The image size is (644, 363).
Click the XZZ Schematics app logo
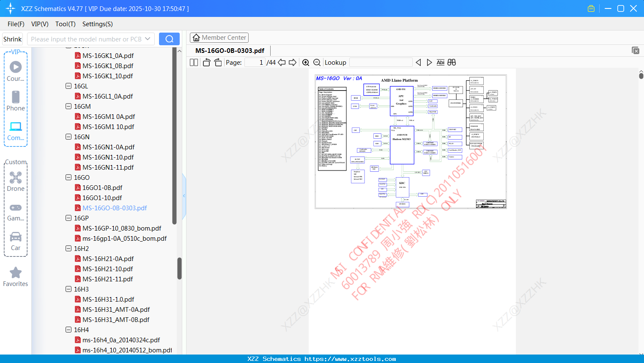[x=11, y=8]
